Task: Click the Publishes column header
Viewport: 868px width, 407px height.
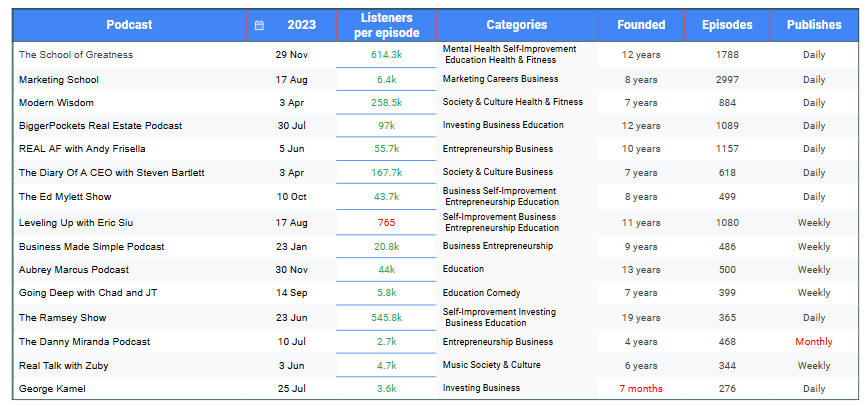Action: click(814, 25)
